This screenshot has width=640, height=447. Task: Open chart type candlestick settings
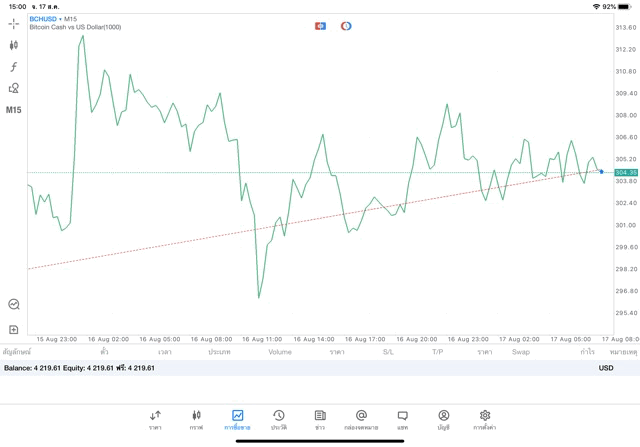[14, 45]
